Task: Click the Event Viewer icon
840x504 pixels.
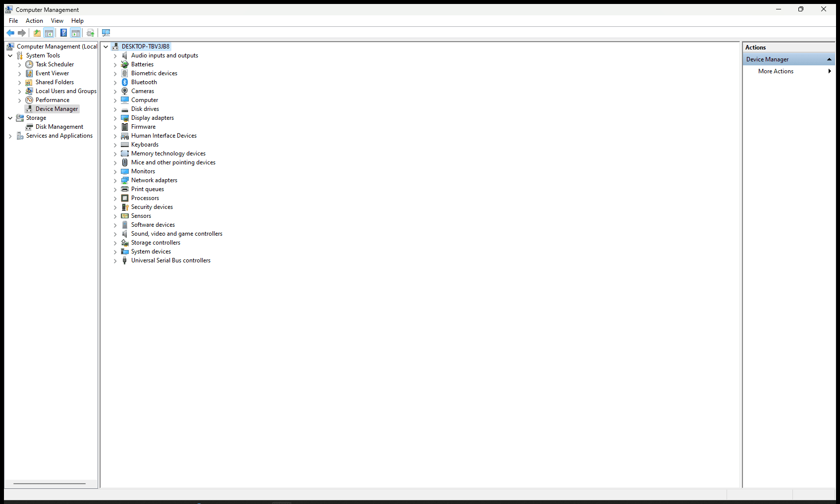Action: [29, 73]
